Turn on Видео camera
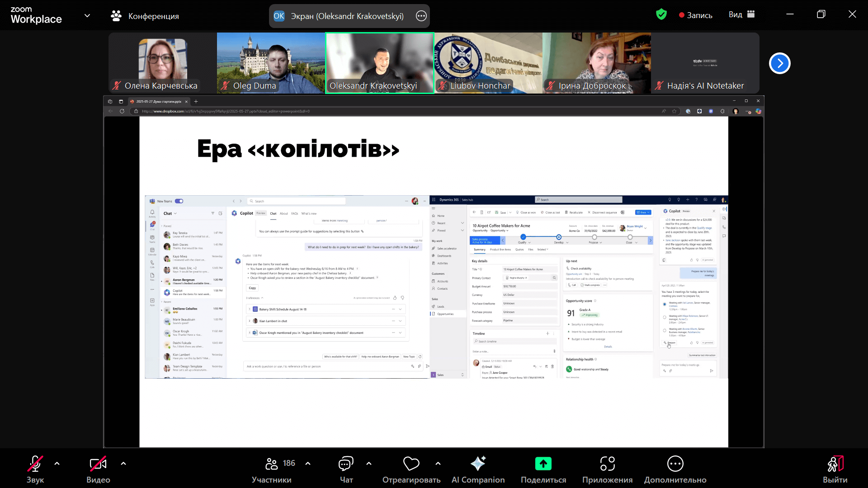The image size is (868, 488). (x=98, y=469)
